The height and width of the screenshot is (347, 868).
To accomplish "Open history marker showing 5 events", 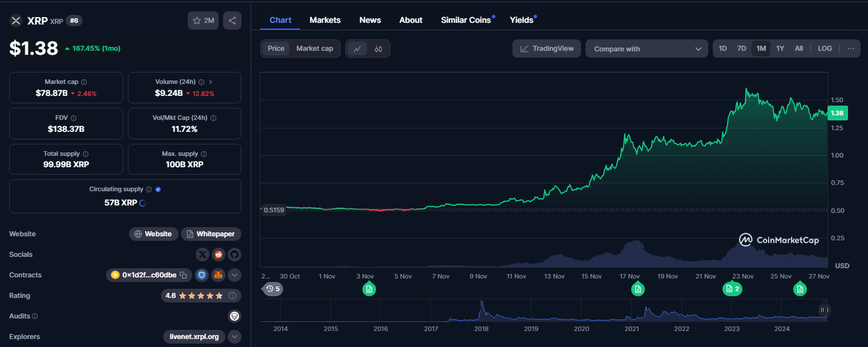I will [x=273, y=289].
